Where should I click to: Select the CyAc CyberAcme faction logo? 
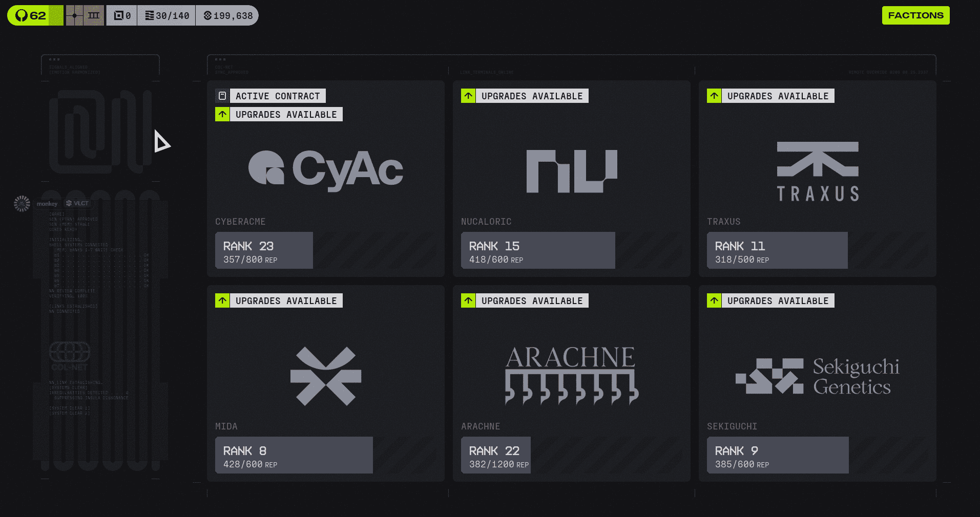pyautogui.click(x=326, y=170)
